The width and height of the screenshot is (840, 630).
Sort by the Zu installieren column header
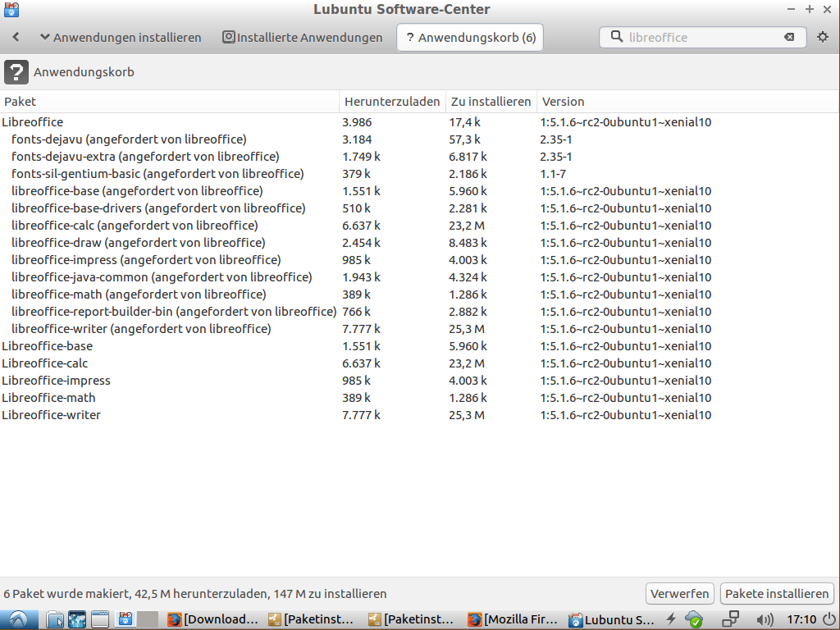(x=491, y=101)
